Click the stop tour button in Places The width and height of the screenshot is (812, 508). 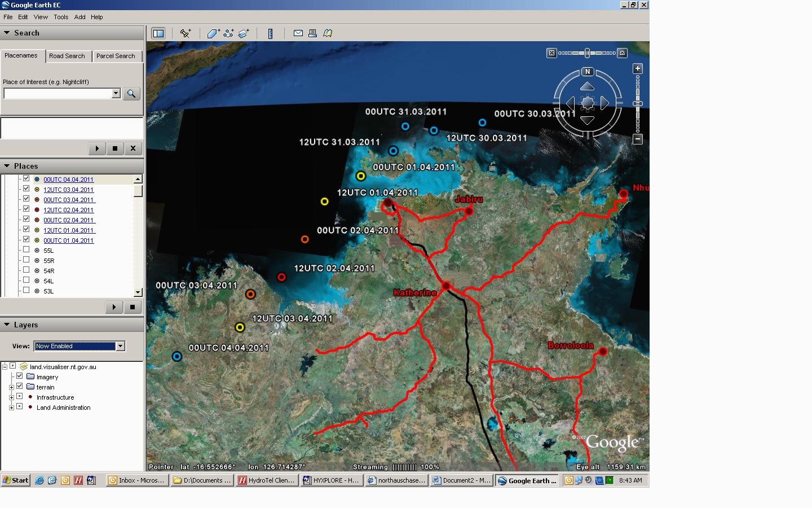pyautogui.click(x=133, y=307)
